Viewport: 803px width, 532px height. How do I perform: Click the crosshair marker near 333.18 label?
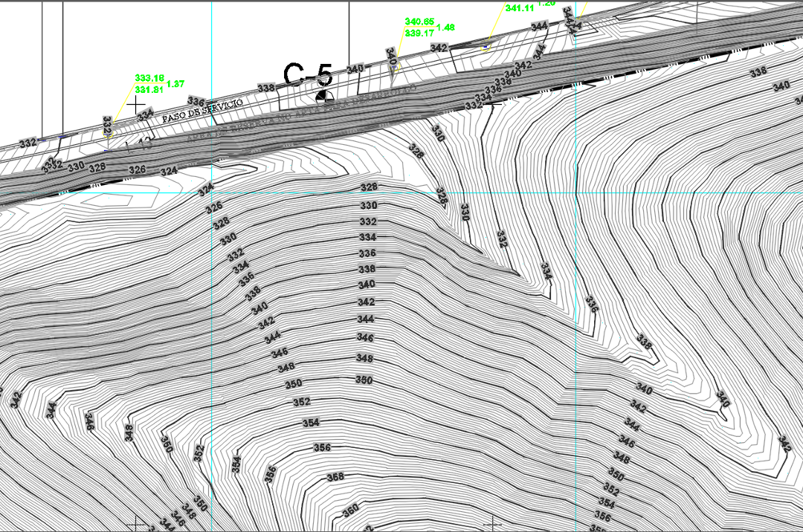[x=135, y=106]
